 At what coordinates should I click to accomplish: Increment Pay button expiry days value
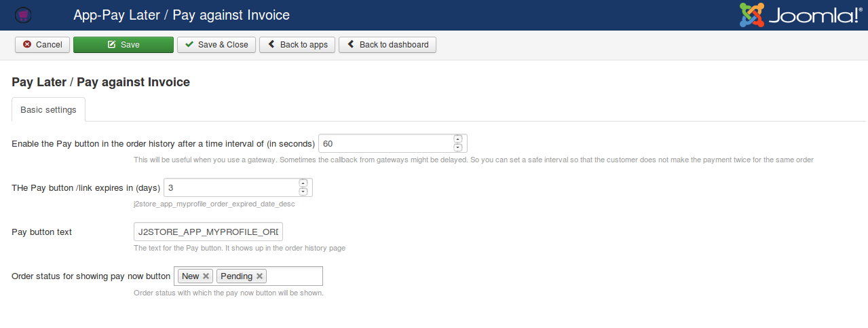(303, 183)
